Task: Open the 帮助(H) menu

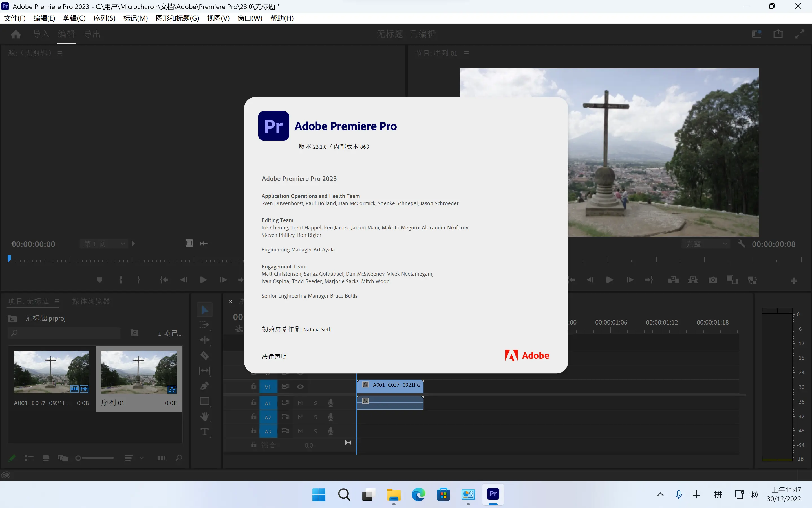Action: (282, 18)
